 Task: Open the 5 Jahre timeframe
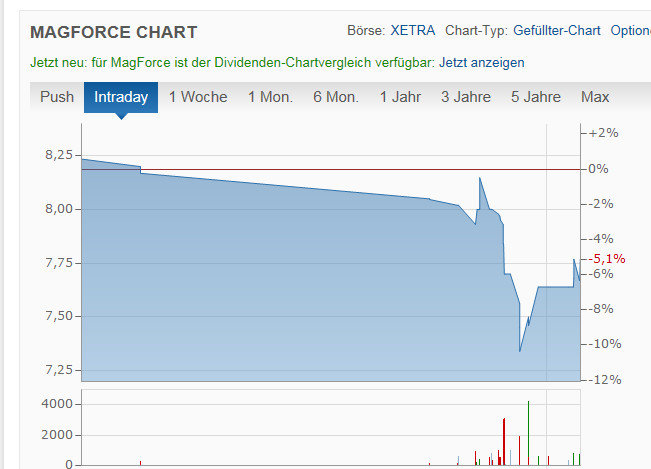536,97
